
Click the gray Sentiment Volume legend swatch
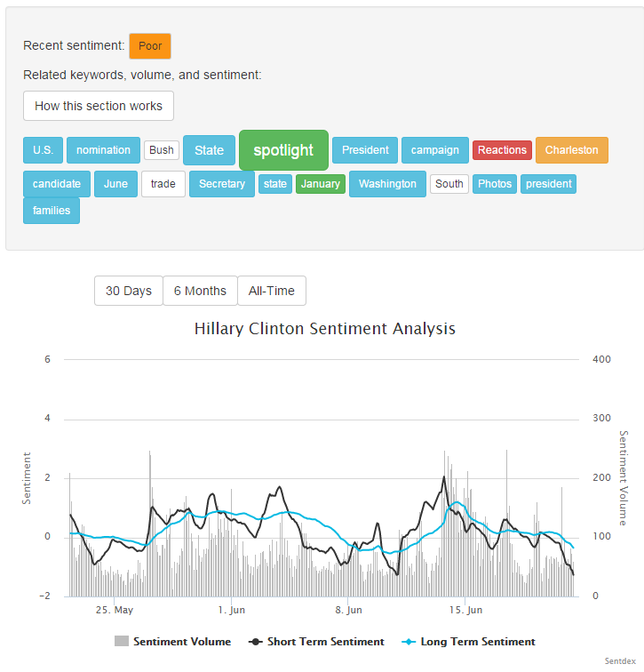coord(122,641)
